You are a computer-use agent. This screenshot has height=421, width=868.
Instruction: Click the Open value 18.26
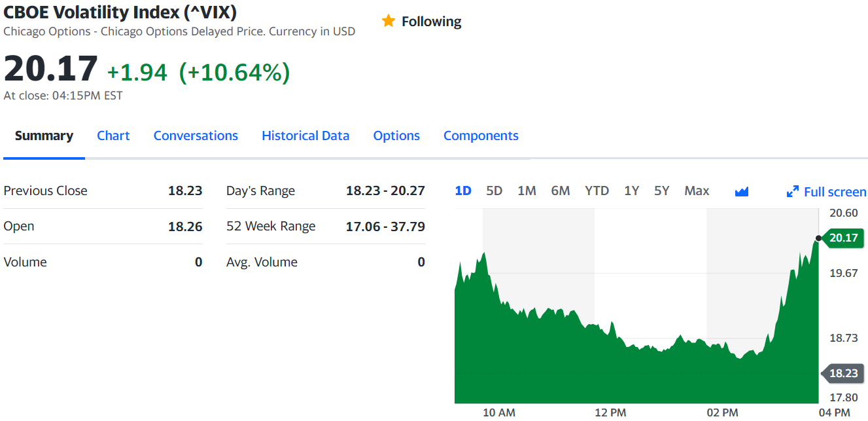coord(185,227)
